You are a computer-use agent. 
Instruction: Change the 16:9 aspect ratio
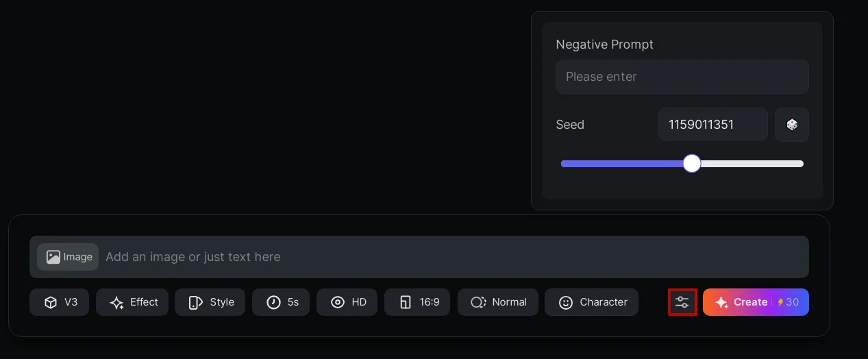coord(418,302)
